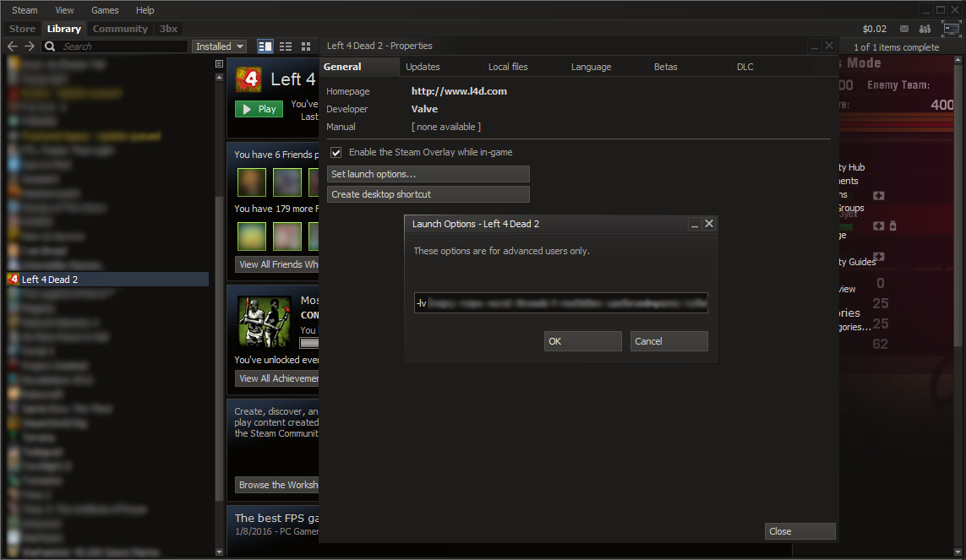Click OK in Launch Options
Image resolution: width=966 pixels, height=560 pixels.
583,341
